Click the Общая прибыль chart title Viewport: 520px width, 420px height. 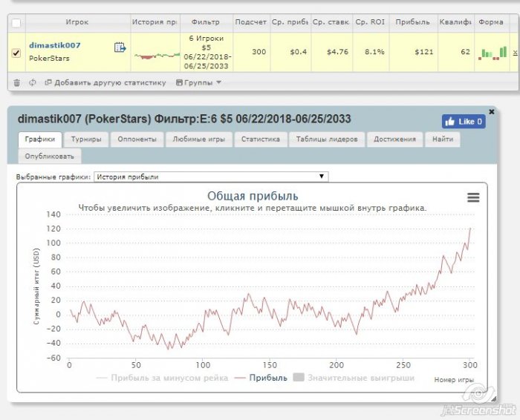pos(253,196)
